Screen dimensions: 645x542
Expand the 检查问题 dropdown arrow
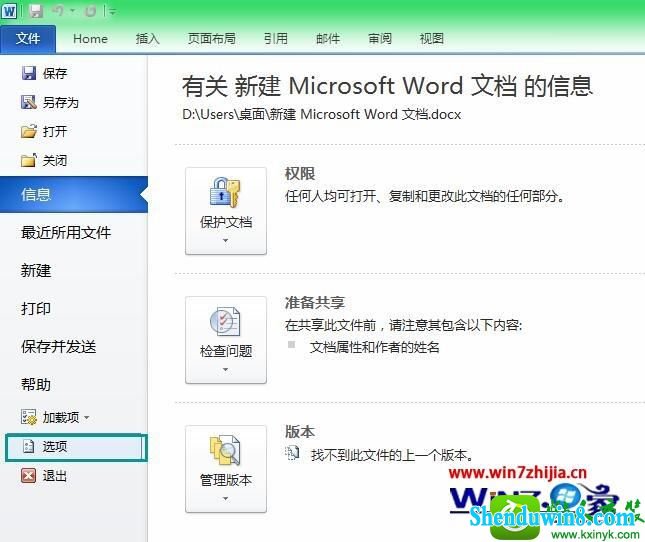[x=225, y=370]
